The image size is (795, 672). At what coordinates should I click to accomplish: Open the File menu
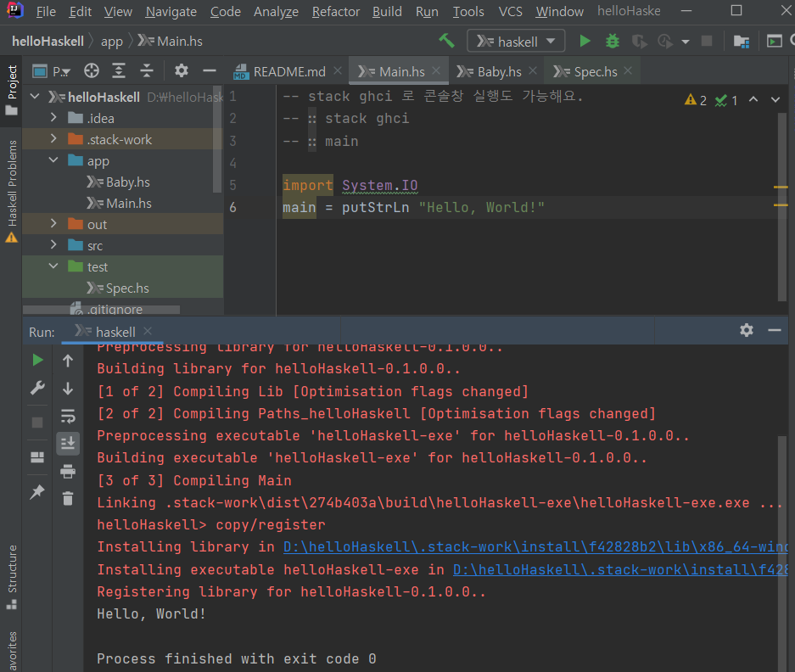click(x=46, y=11)
